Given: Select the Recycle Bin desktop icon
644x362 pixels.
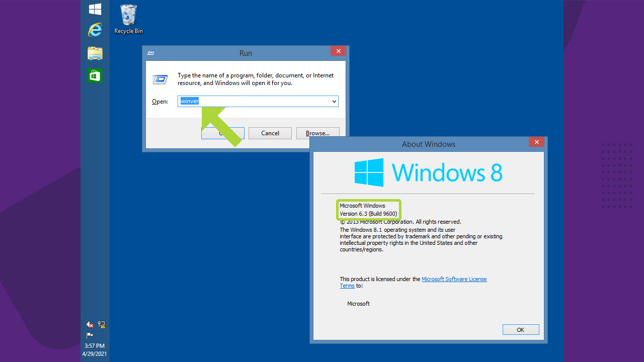Looking at the screenshot, I should click(x=128, y=20).
